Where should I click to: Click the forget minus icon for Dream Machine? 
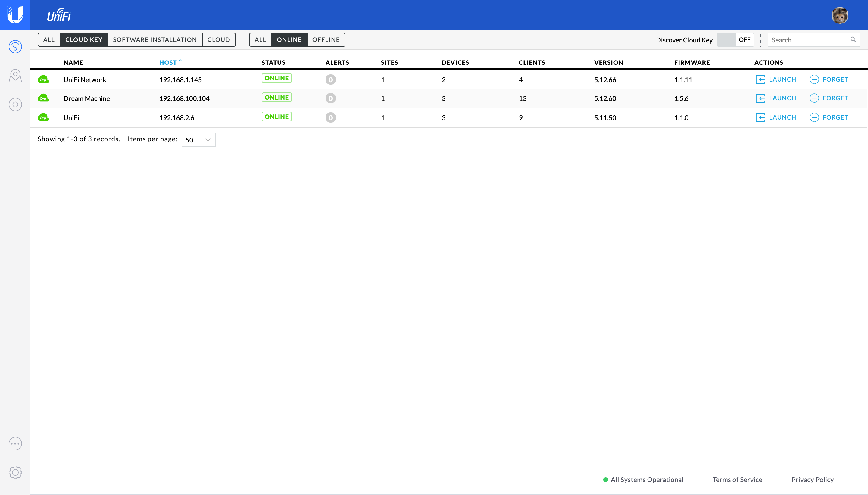[x=814, y=98]
